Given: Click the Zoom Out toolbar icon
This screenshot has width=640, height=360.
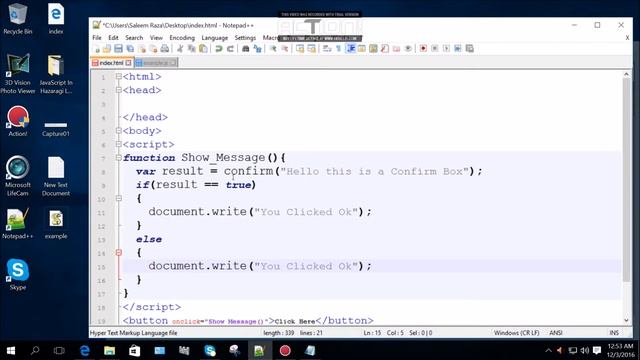Looking at the screenshot, I should (284, 49).
